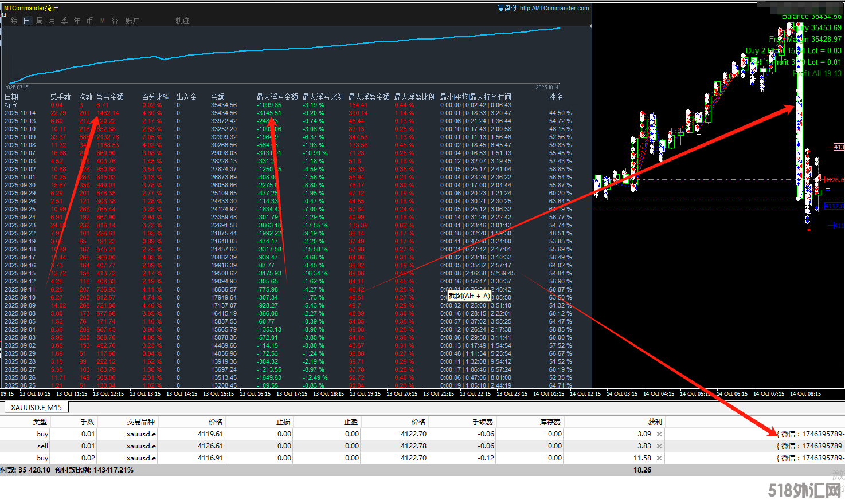Select the 2025.10.14 statistics row

pyautogui.click(x=20, y=113)
